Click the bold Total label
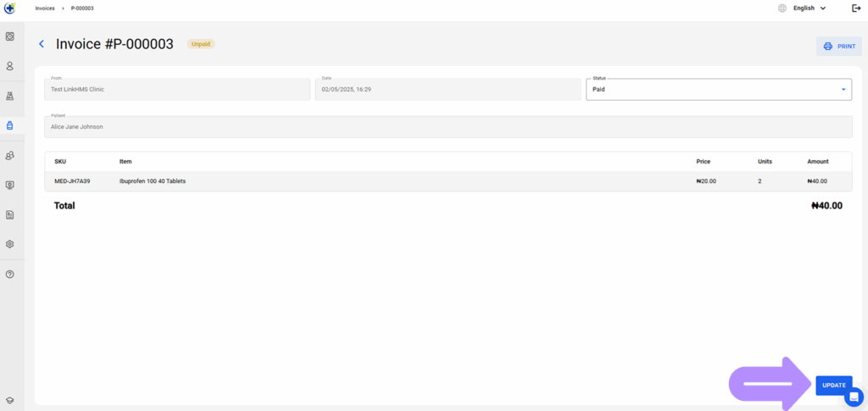This screenshot has width=868, height=411. coord(64,206)
